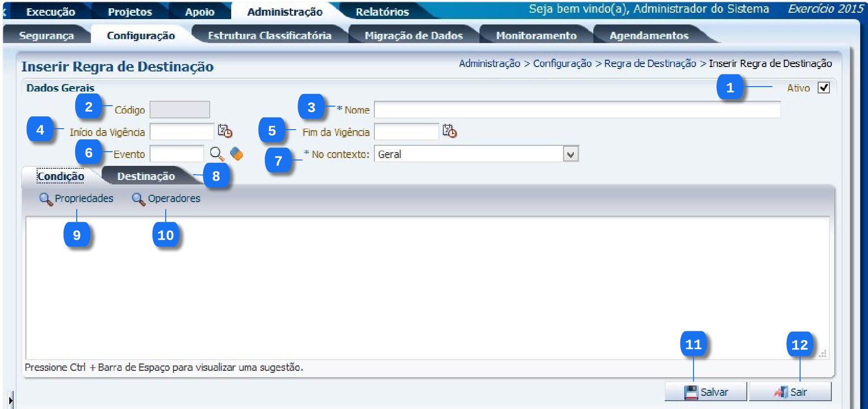Click inside the condition expression text area
This screenshot has width=868, height=409.
coord(425,288)
